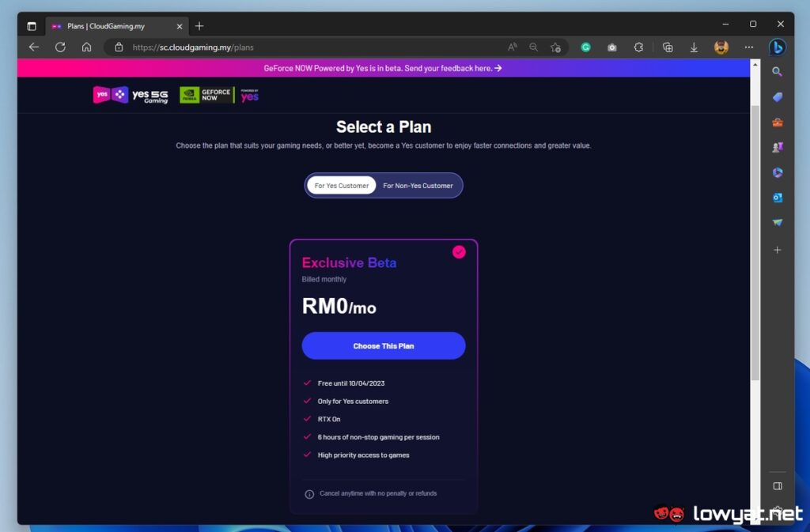The image size is (810, 532).
Task: Click the Exclusive Beta plan title
Action: (x=349, y=262)
